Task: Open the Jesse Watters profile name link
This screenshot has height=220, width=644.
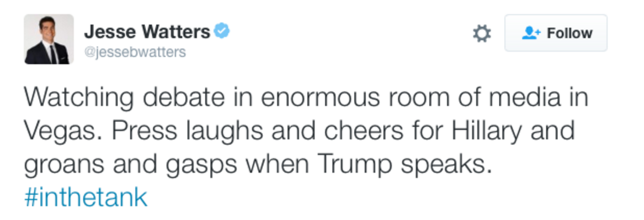Action: 147,32
